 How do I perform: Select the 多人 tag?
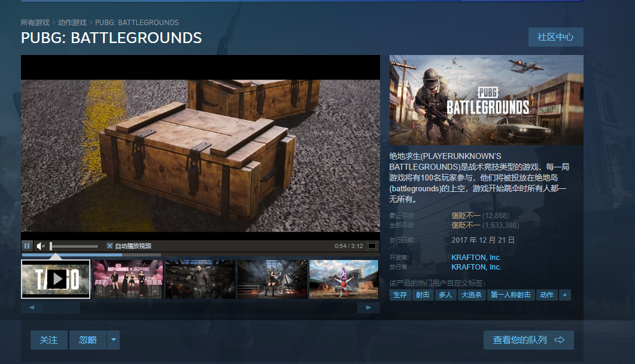point(445,295)
